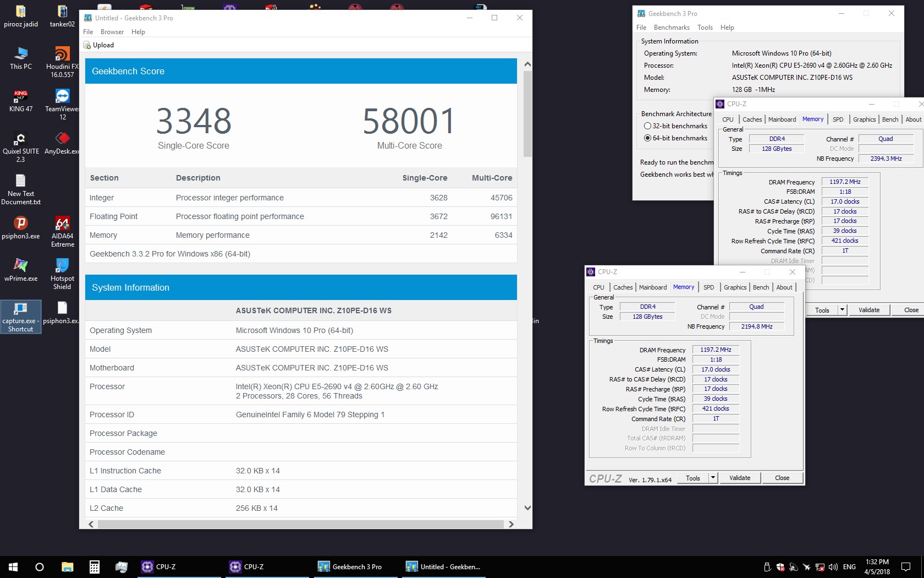The width and height of the screenshot is (924, 578).
Task: Switch to Bench tab in front CPU-Z
Action: pos(761,287)
